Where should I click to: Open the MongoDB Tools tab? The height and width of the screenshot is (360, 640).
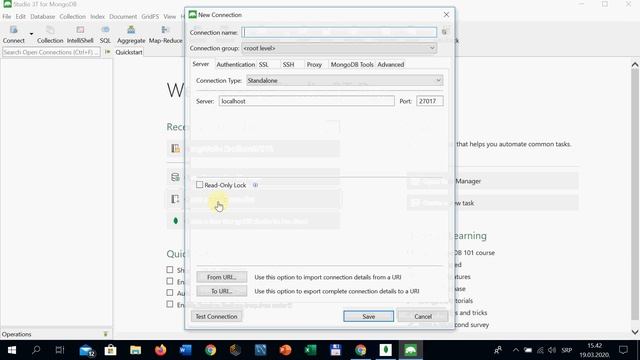pos(352,64)
